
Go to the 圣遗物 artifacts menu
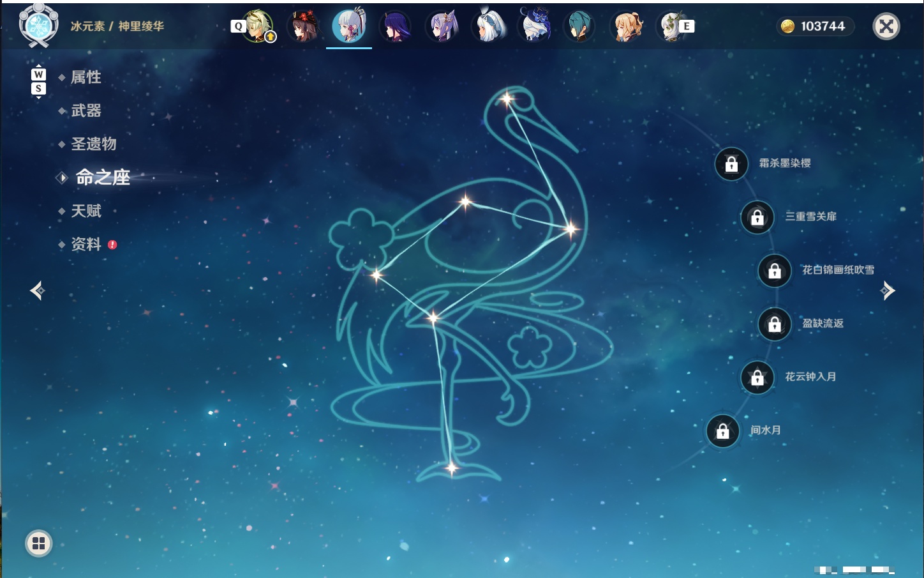click(94, 144)
